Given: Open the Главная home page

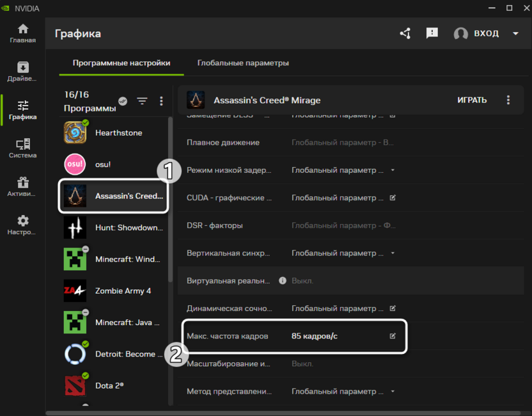Looking at the screenshot, I should [x=23, y=34].
